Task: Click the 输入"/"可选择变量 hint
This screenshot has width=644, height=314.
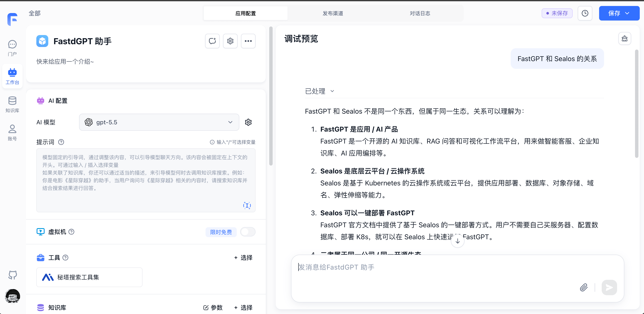Action: click(232, 142)
